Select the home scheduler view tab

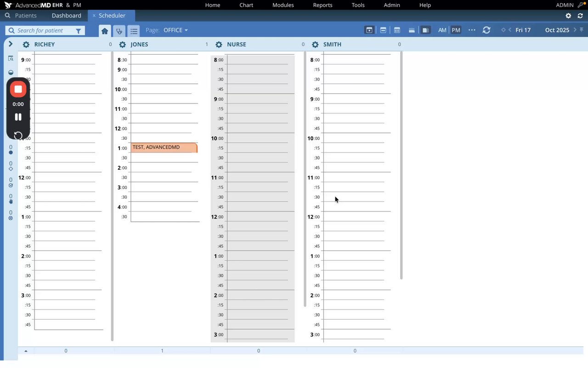pos(105,31)
